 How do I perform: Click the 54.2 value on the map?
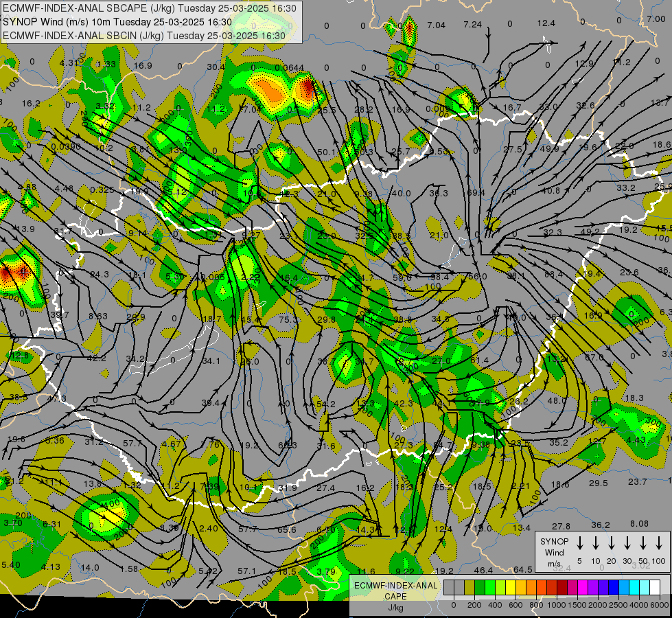(326, 404)
